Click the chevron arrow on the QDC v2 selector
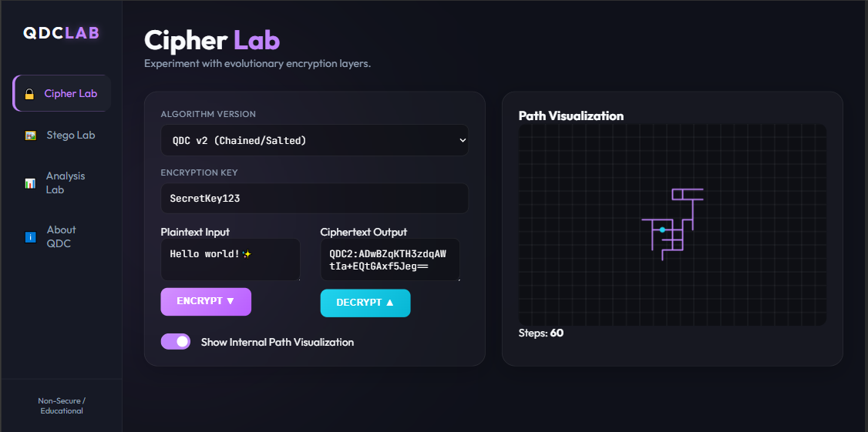Image resolution: width=868 pixels, height=432 pixels. coord(462,140)
